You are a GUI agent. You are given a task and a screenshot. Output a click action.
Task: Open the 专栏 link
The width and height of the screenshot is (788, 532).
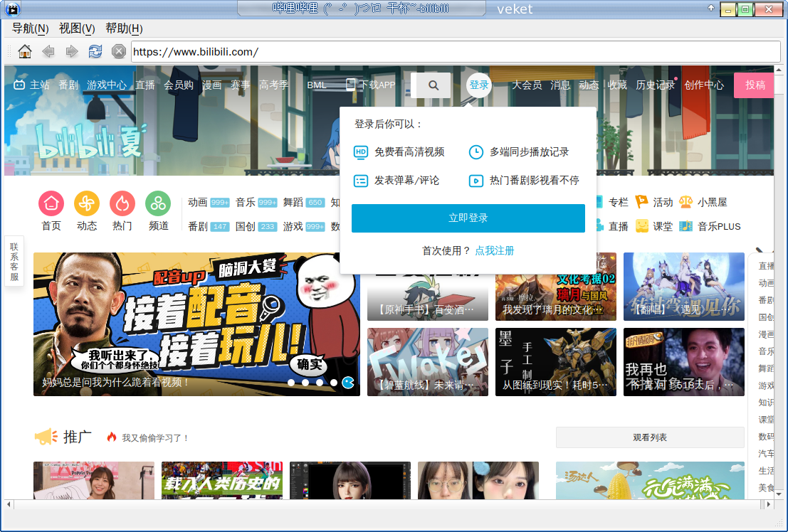coord(618,202)
